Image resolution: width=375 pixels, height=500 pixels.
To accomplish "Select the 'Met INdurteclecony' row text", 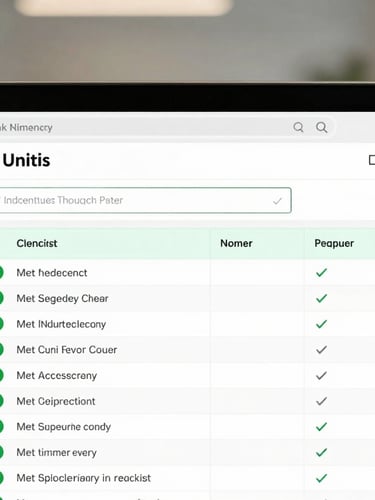I will click(x=61, y=324).
